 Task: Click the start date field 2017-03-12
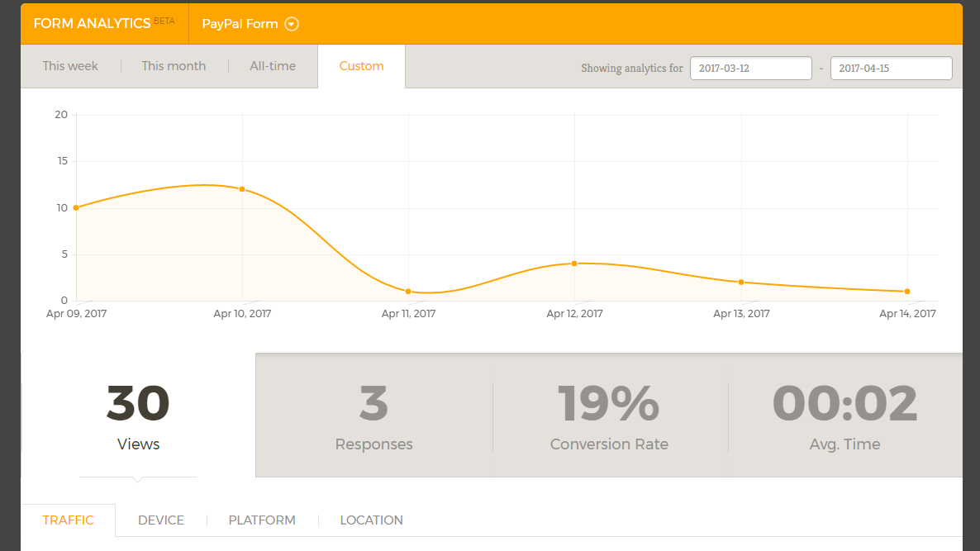tap(750, 68)
